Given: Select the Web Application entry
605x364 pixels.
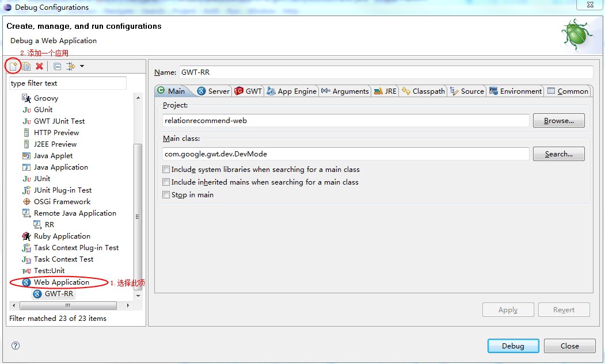Looking at the screenshot, I should click(62, 282).
